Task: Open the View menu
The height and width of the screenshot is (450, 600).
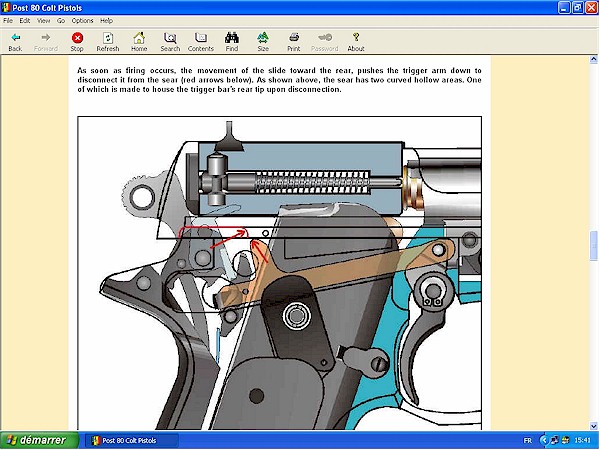Action: 44,21
